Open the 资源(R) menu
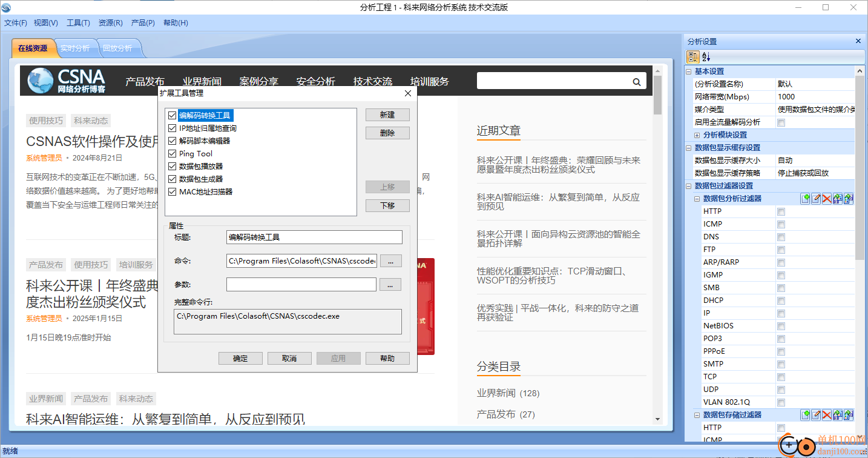Screen dimensions: 868x458 click(x=111, y=23)
